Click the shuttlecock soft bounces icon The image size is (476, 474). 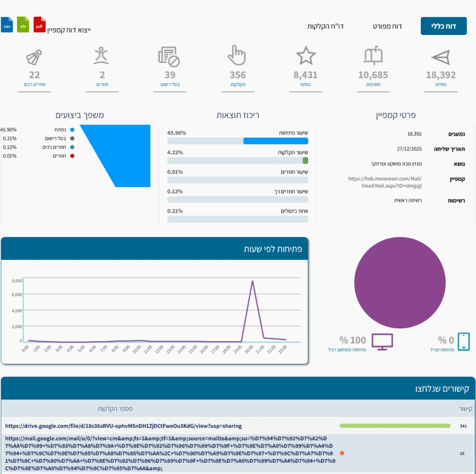[34, 57]
